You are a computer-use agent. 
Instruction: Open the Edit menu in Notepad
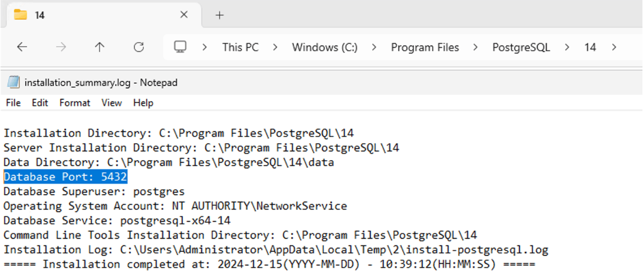pyautogui.click(x=40, y=103)
